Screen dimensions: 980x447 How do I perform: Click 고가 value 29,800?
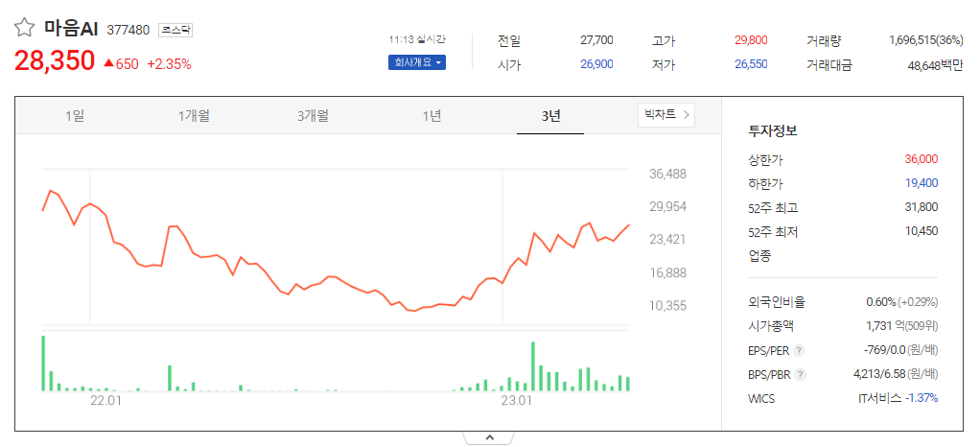point(751,40)
